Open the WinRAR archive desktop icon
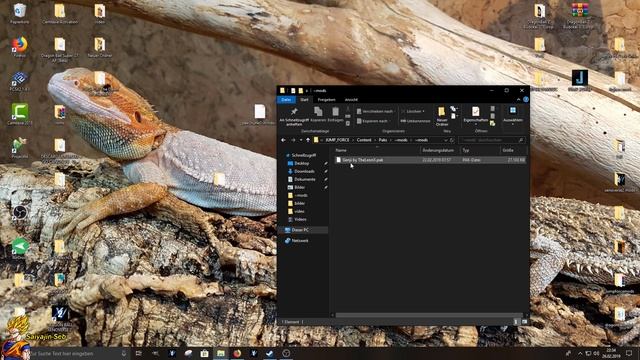The height and width of the screenshot is (360, 640). (x=579, y=16)
